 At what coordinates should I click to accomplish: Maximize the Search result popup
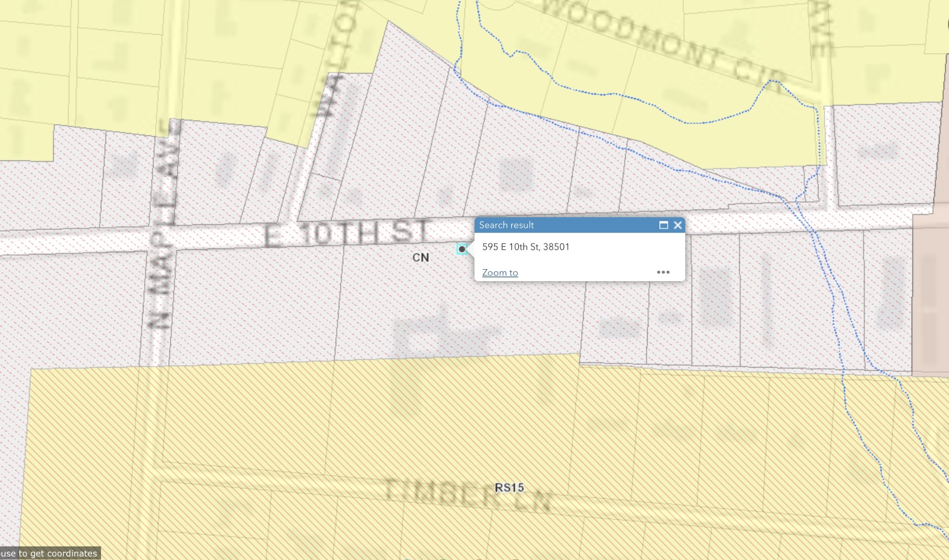[664, 225]
